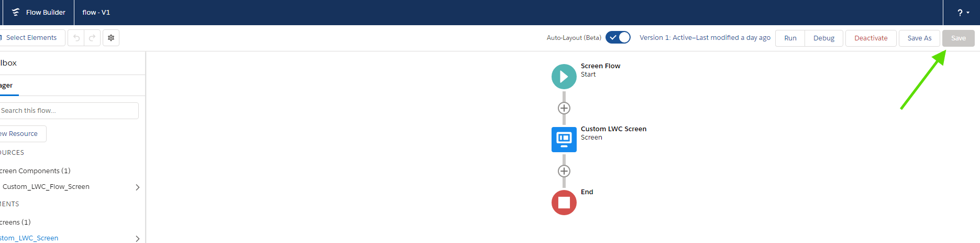Click the flow - V1 title tab
Screen dimensions: 980x243
96,12
